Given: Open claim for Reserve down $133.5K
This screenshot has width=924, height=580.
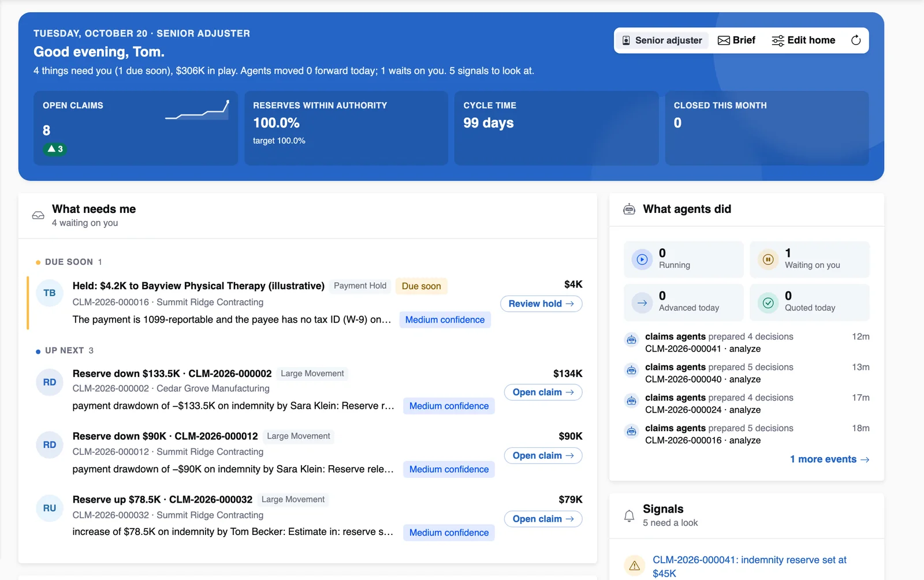Looking at the screenshot, I should (543, 392).
